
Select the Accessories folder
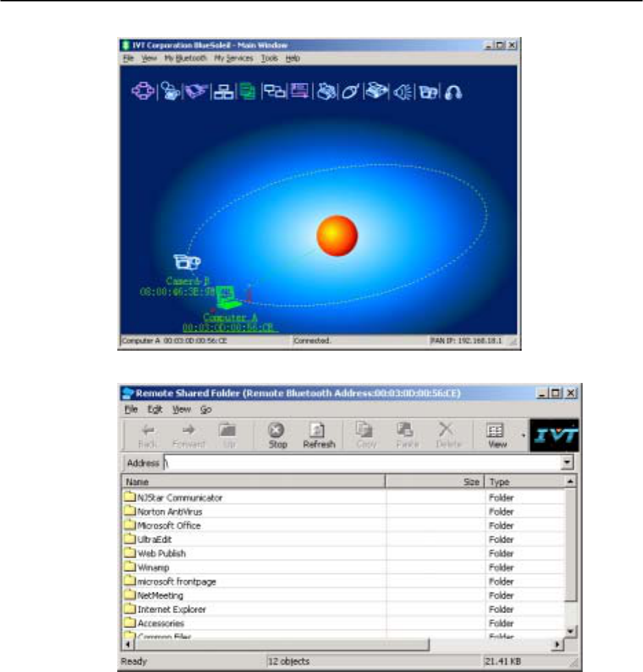(154, 623)
